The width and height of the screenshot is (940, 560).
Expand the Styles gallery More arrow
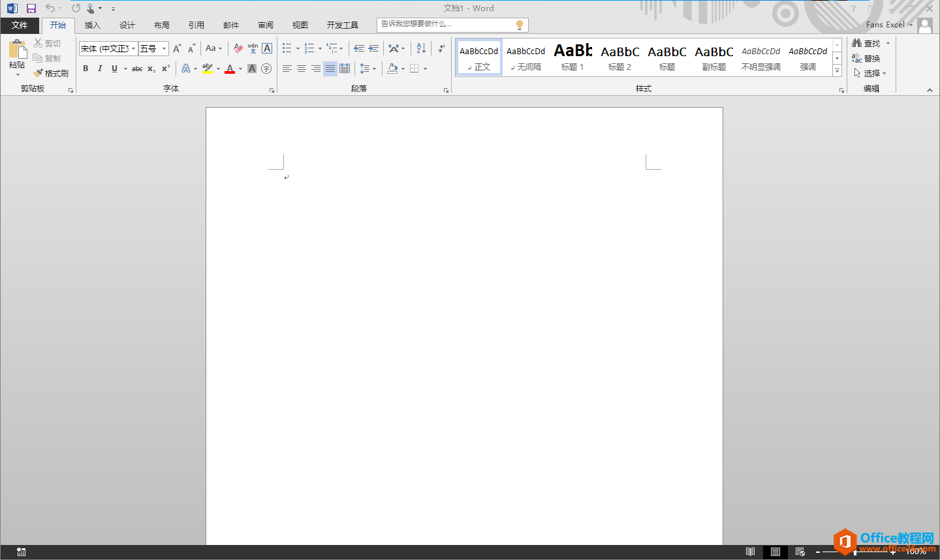point(838,71)
